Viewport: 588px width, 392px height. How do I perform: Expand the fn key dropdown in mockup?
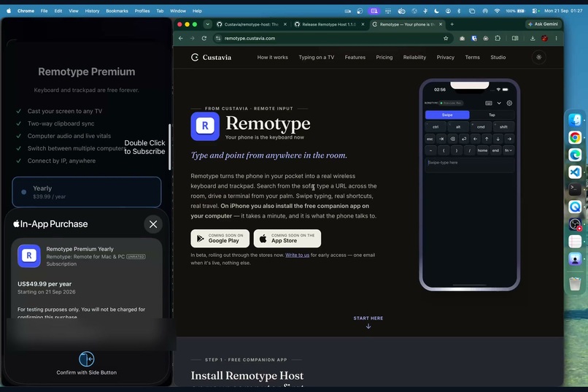coord(508,150)
